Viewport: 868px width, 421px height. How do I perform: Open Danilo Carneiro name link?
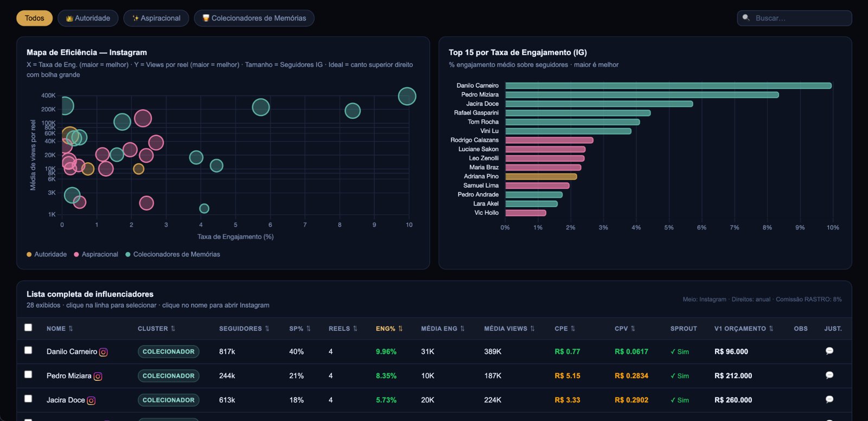point(72,352)
